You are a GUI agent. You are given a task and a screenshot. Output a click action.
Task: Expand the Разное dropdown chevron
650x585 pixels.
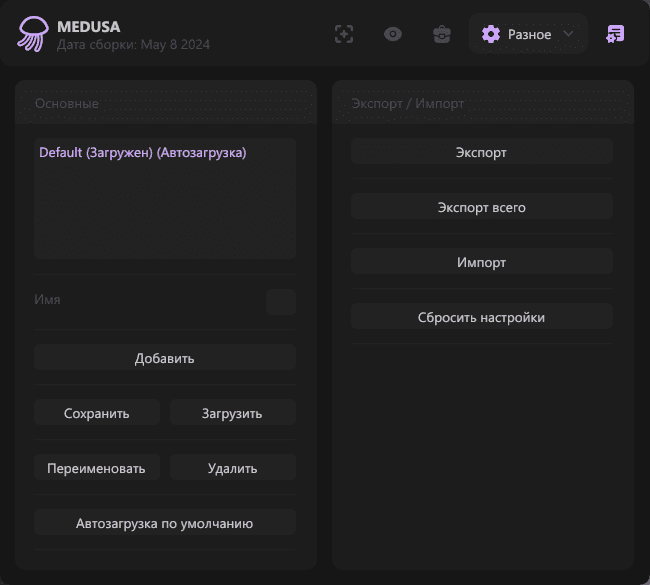[x=568, y=34]
